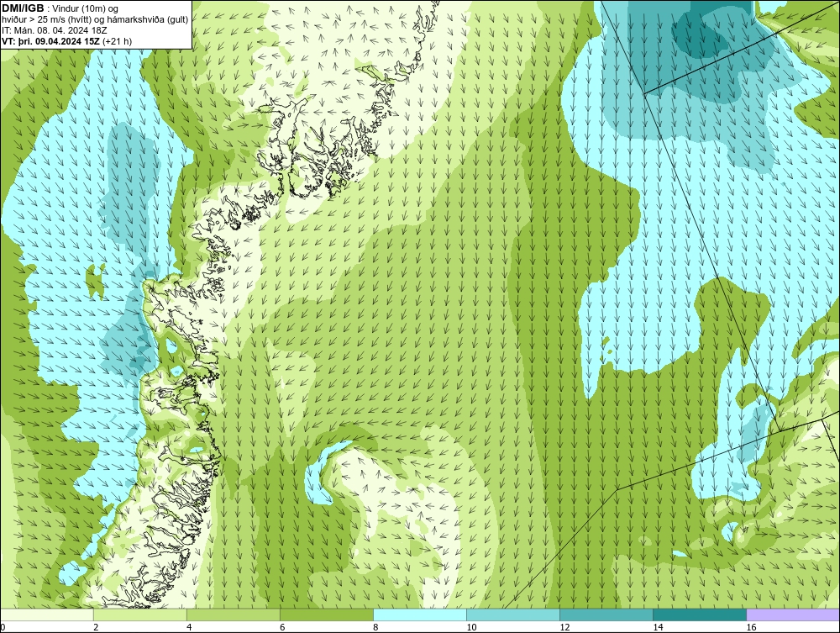The image size is (840, 633).
Task: Click the 'DMI/IGB' title text
Action: coord(23,8)
